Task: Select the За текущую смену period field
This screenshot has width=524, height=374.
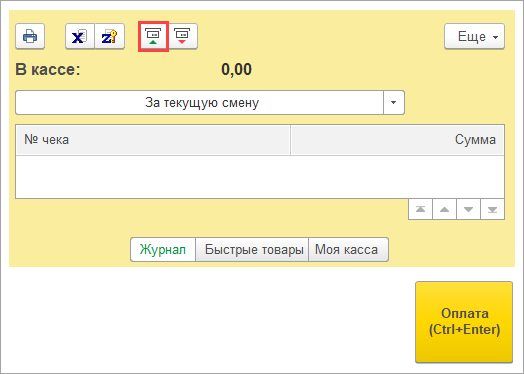Action: (x=200, y=103)
